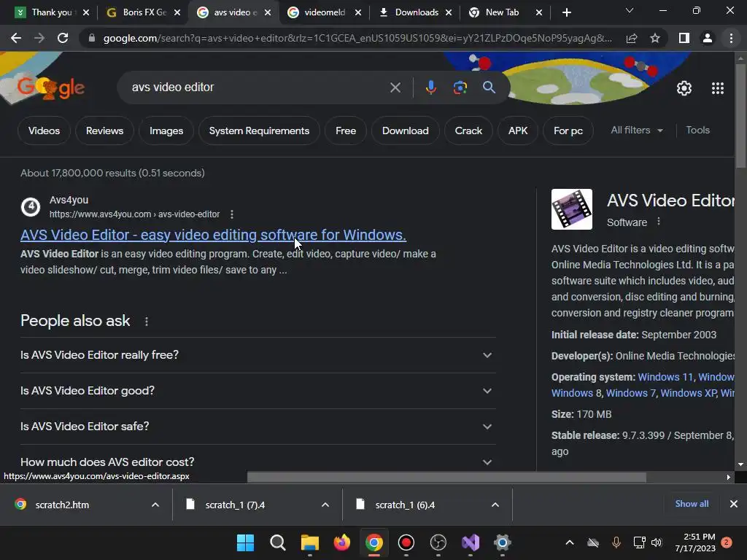Image resolution: width=747 pixels, height=560 pixels.
Task: Open options for Avs4you result
Action: 232,214
